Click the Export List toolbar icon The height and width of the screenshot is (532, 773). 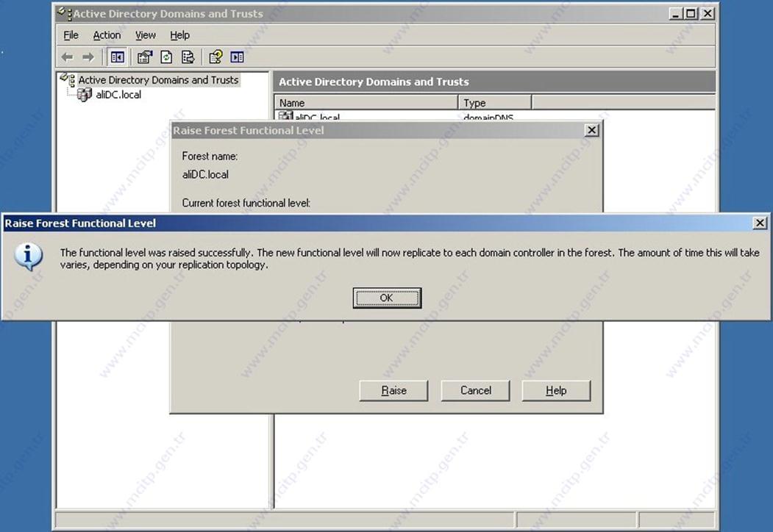tap(188, 57)
